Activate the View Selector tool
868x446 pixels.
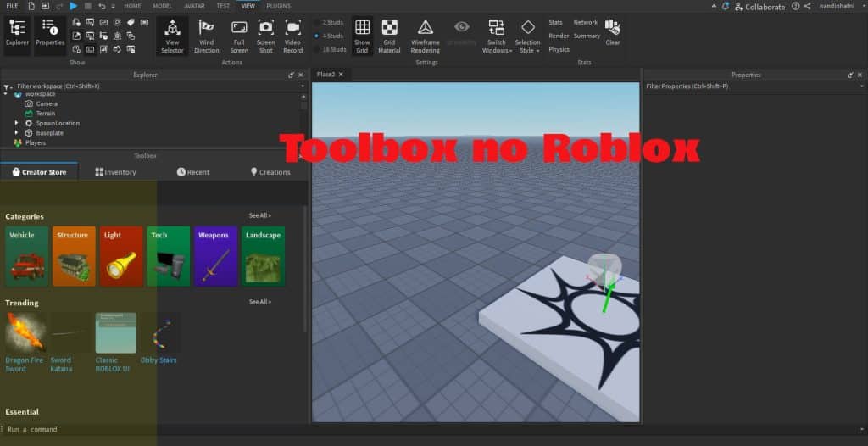tap(172, 36)
